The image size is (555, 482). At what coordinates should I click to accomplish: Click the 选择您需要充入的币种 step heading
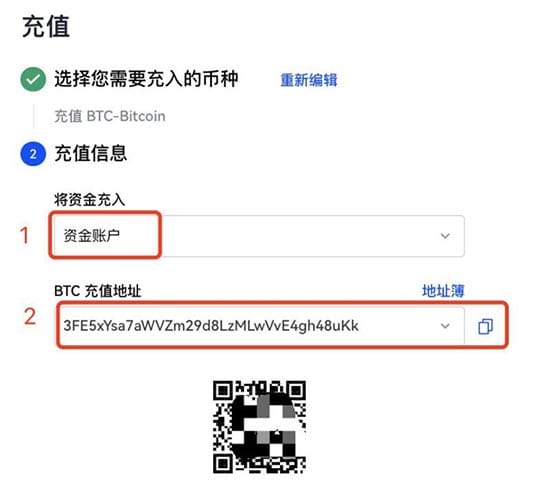pyautogui.click(x=146, y=79)
